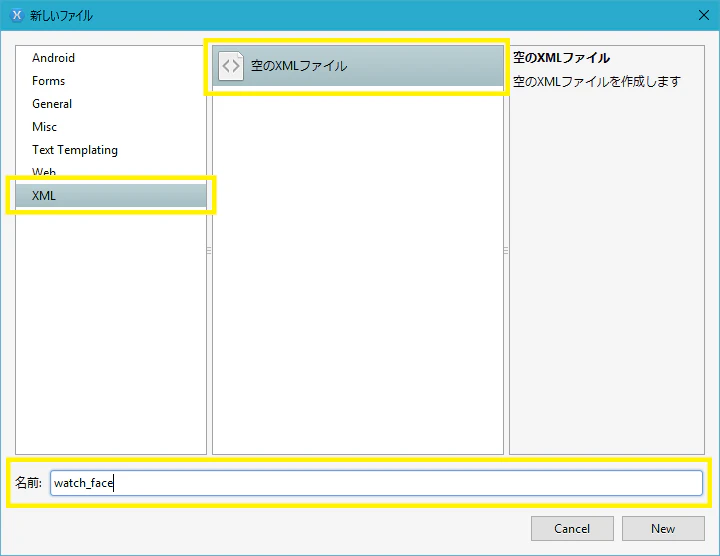The image size is (720, 556).
Task: Click the 空のXMLファイル description heading
Action: [561, 58]
